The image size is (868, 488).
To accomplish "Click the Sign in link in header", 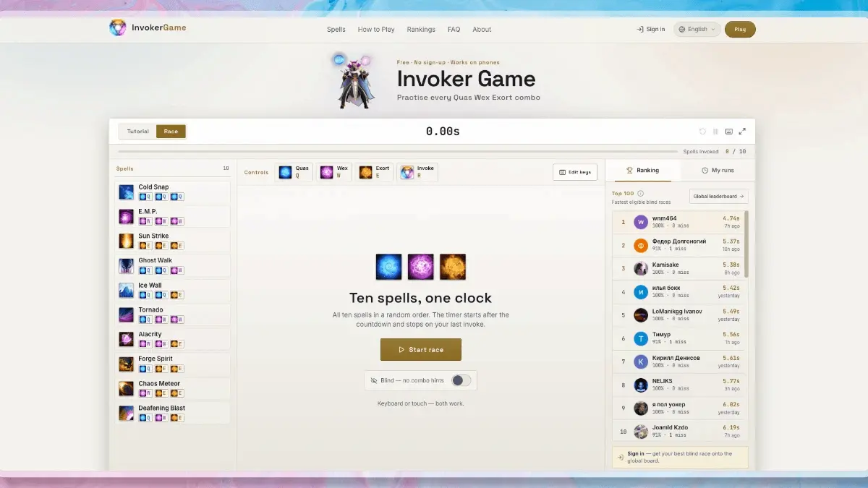I will click(651, 30).
